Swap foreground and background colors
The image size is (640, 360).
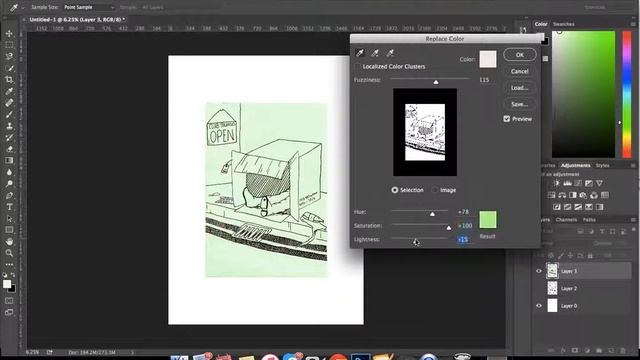tap(13, 275)
